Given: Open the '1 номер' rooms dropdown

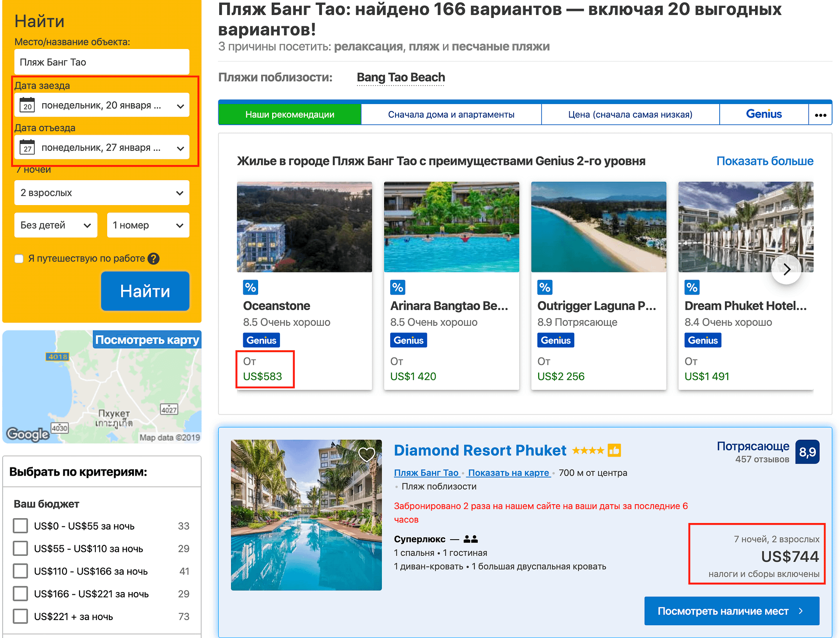Looking at the screenshot, I should (148, 225).
